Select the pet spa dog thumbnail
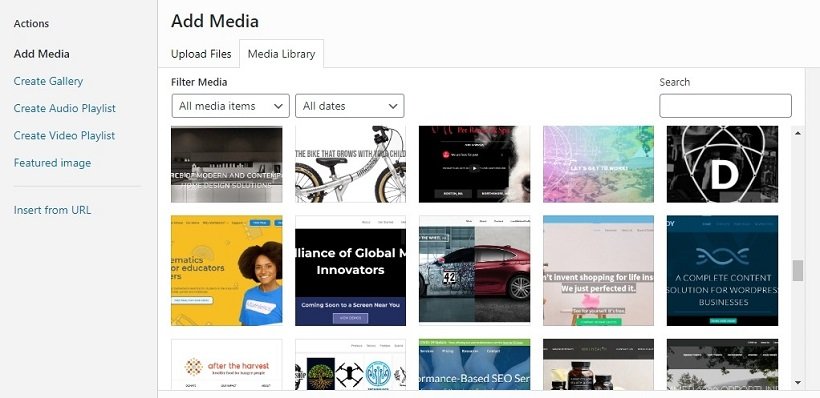 (474, 164)
